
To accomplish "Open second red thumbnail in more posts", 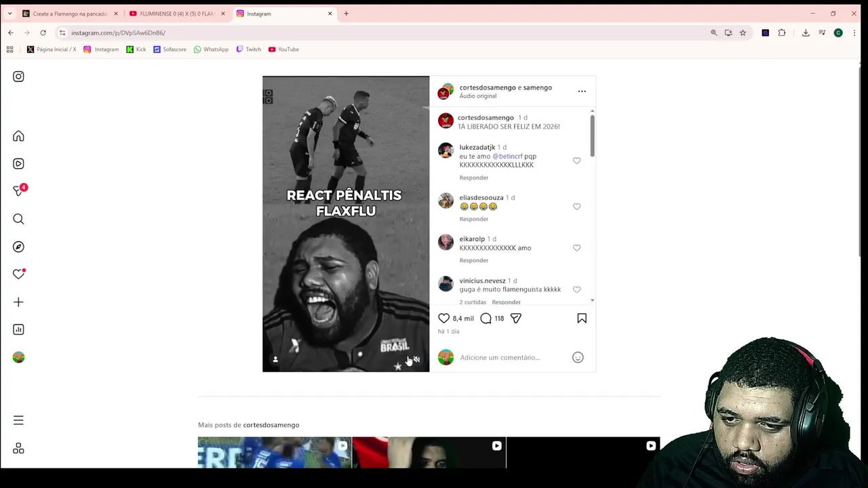I will [x=429, y=452].
